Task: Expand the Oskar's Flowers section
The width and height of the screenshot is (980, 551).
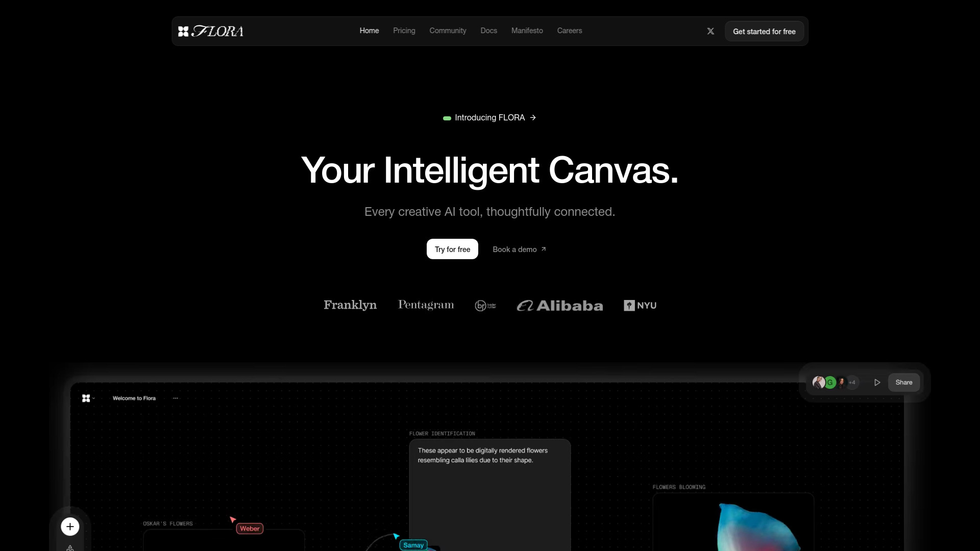Action: tap(167, 523)
